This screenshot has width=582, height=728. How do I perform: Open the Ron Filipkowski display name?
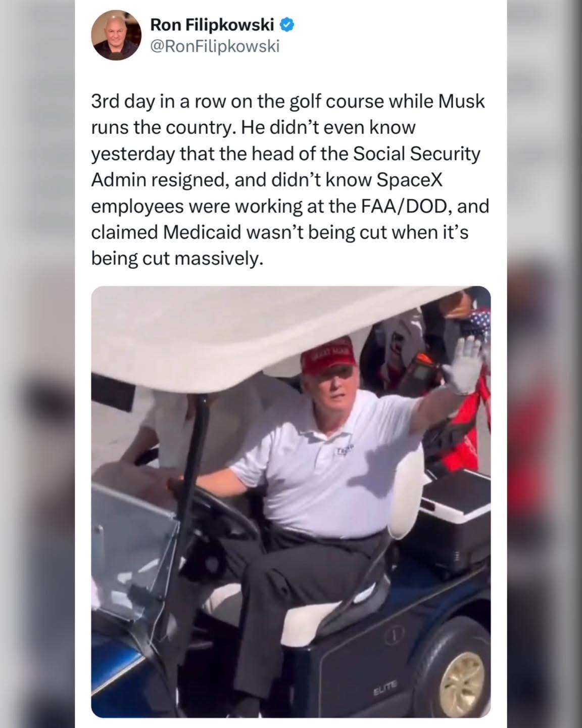[x=212, y=24]
